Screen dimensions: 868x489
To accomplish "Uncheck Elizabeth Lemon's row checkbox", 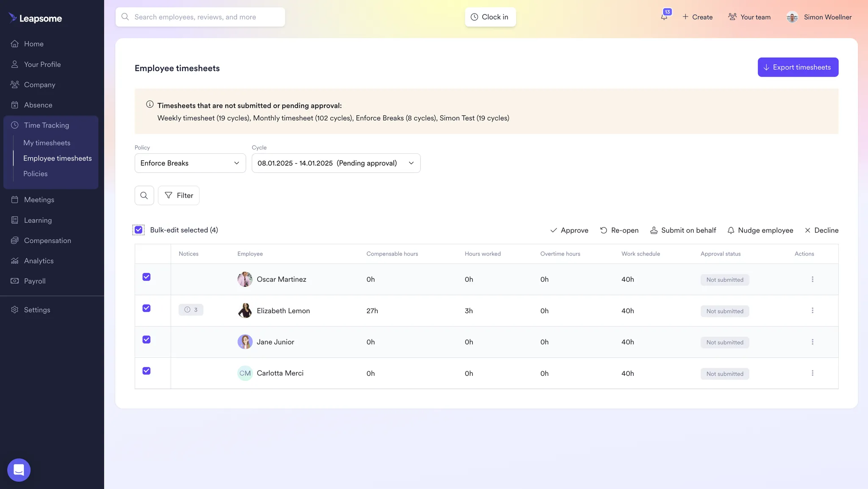I will click(x=146, y=308).
